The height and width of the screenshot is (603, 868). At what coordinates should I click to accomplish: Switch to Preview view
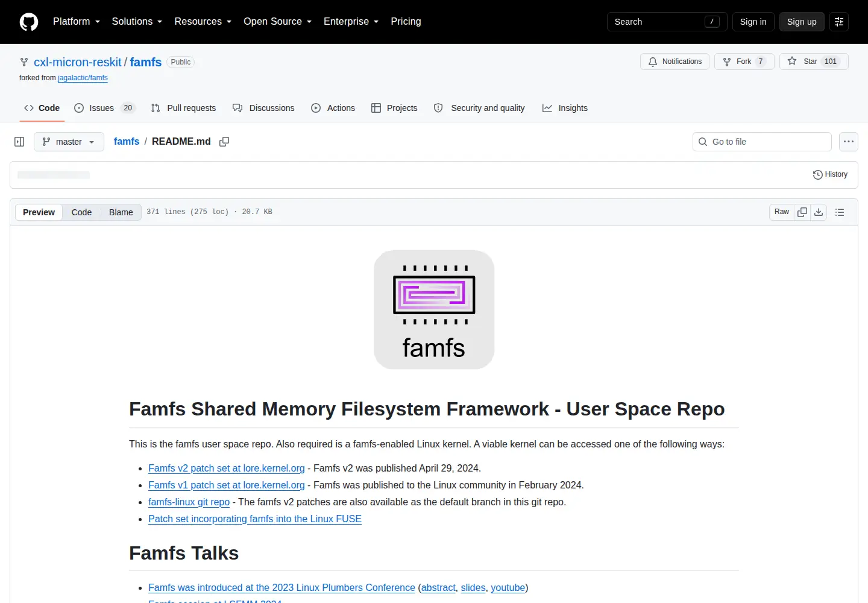click(39, 212)
